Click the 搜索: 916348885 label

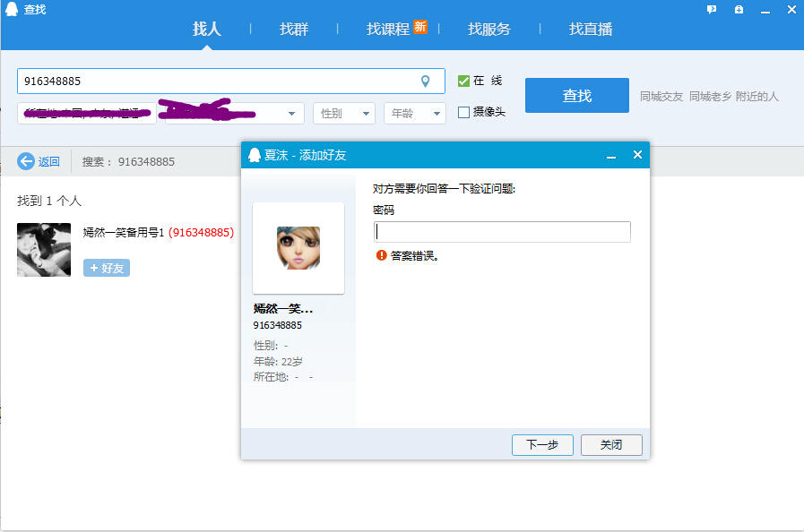pyautogui.click(x=128, y=162)
